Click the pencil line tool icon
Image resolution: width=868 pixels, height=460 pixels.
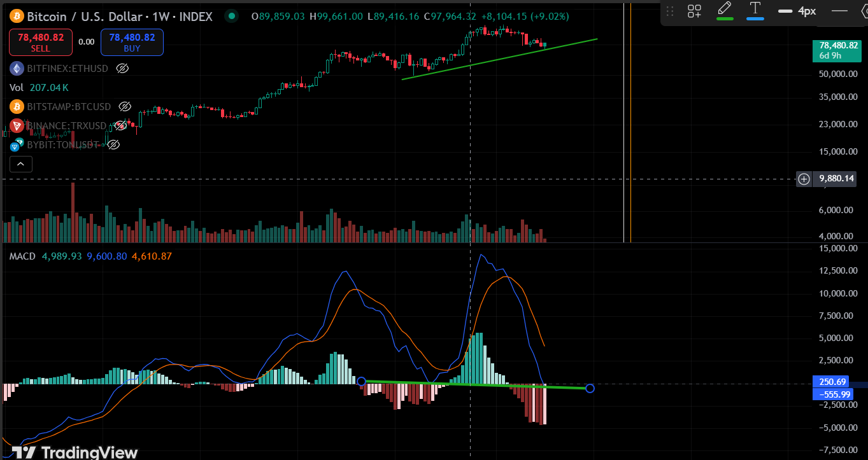click(x=725, y=10)
